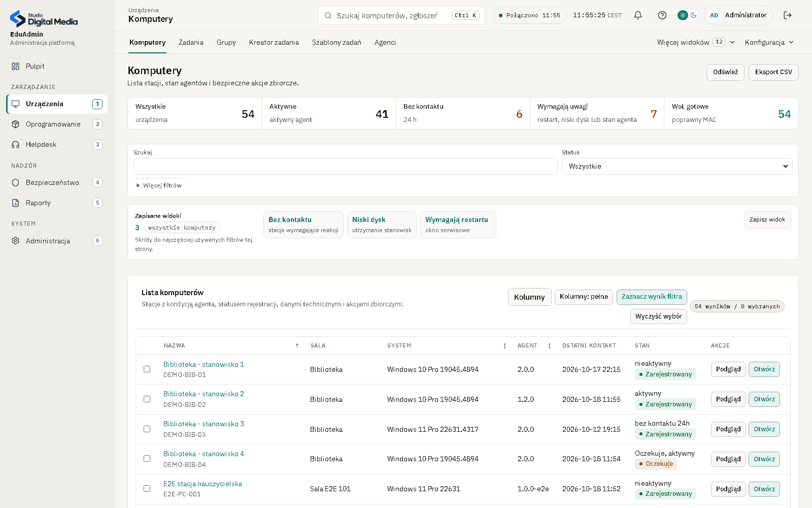Click the search magnifier icon
Viewport: 812px width, 508px height.
pyautogui.click(x=328, y=15)
